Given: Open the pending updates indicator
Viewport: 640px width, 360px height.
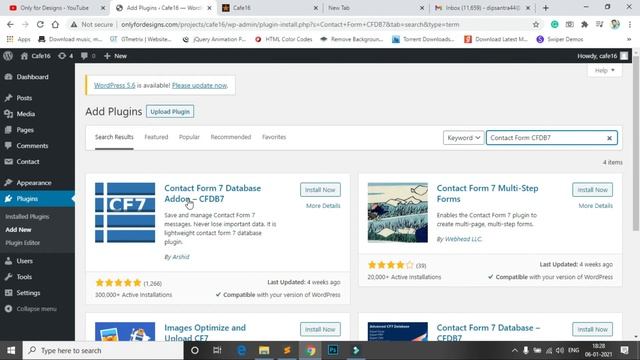Looking at the screenshot, I should (65, 56).
